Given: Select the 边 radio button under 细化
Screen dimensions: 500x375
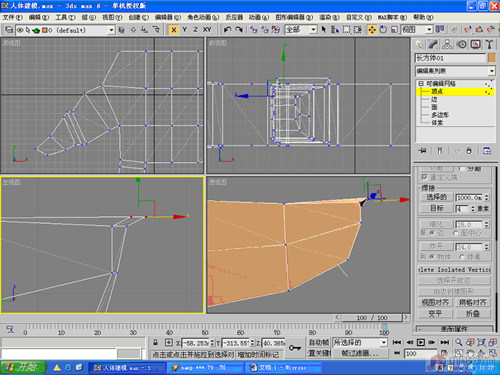Looking at the screenshot, I should click(432, 233).
